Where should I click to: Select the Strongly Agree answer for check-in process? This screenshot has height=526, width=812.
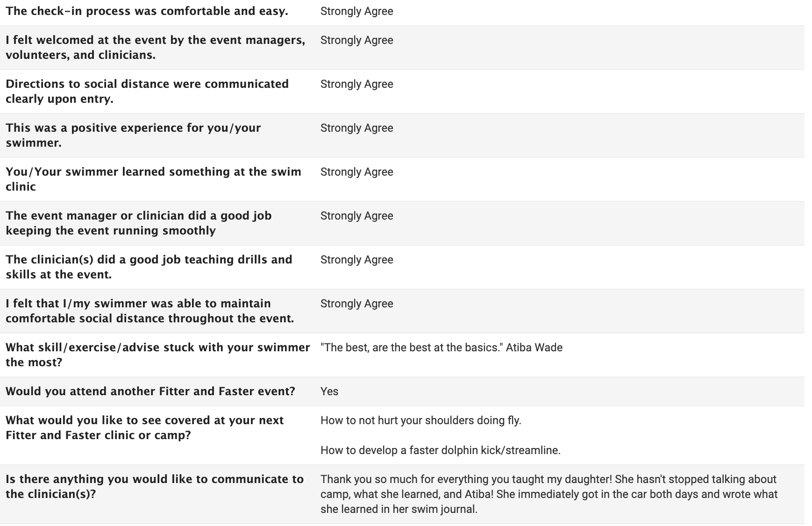[356, 11]
